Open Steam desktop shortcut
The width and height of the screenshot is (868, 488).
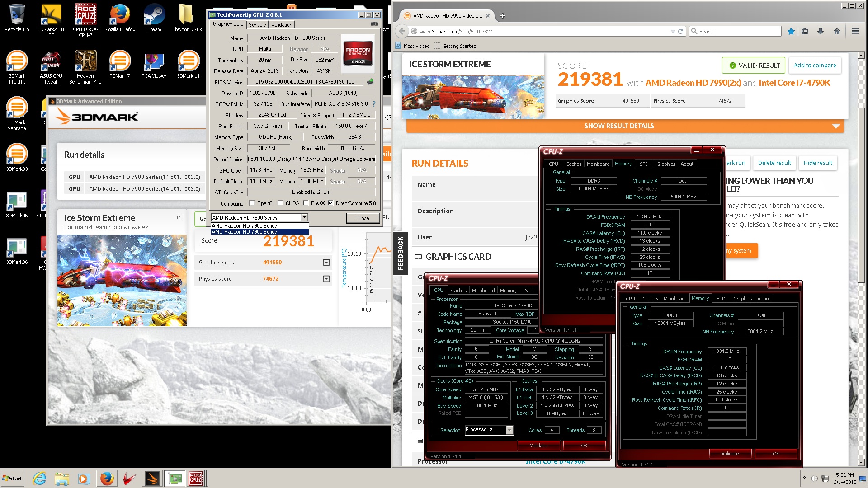[154, 19]
